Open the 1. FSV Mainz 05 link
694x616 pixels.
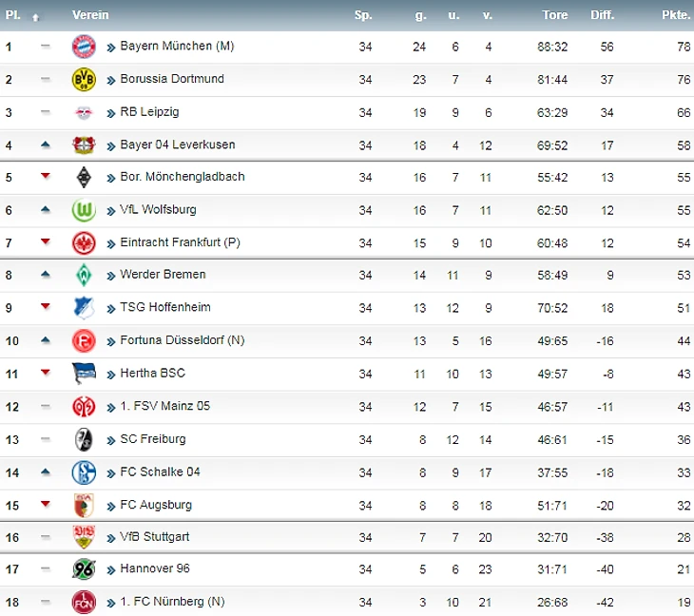click(164, 406)
